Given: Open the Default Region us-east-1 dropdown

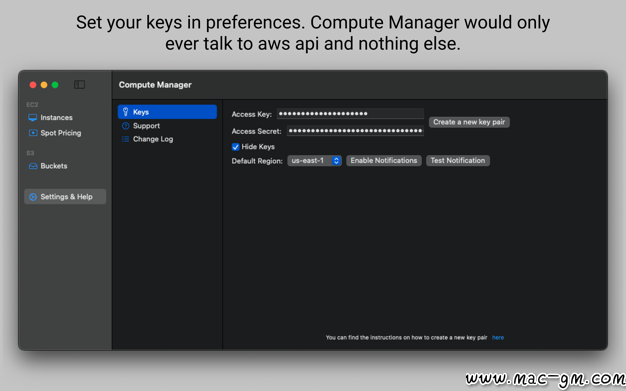Looking at the screenshot, I should 314,161.
